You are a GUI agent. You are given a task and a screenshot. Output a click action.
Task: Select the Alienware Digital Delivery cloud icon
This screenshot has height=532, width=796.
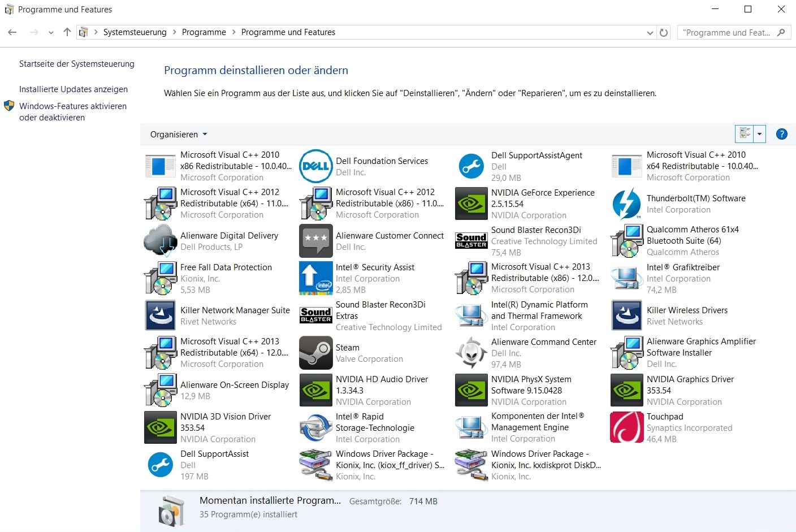point(161,241)
